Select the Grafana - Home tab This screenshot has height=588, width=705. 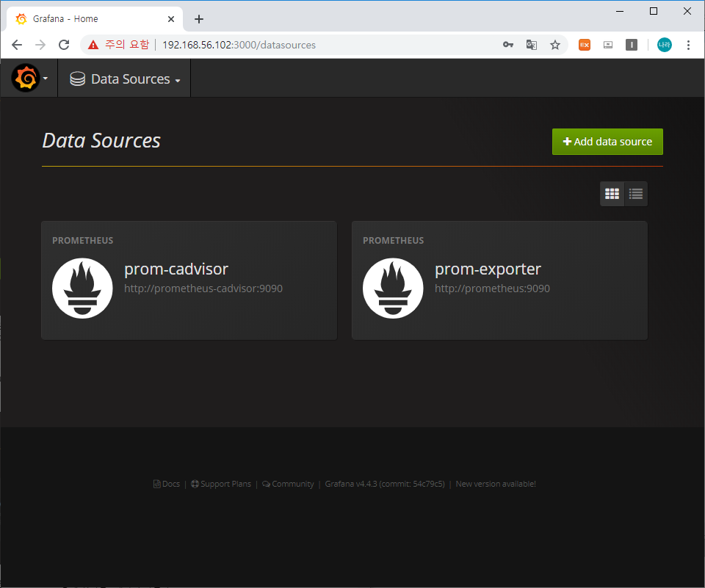95,19
